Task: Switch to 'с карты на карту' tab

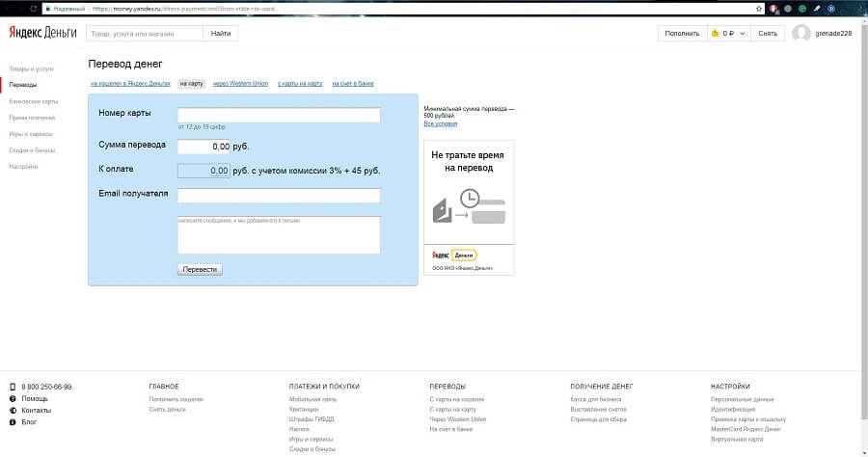Action: pos(300,84)
